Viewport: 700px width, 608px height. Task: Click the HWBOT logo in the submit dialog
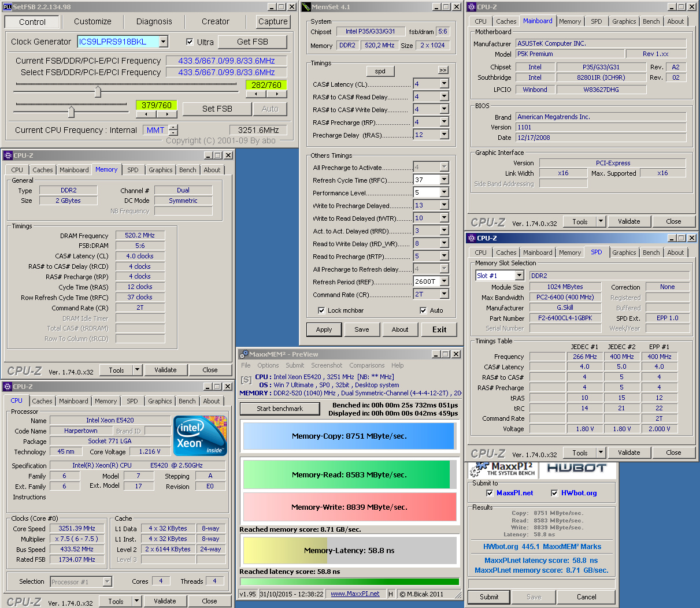(x=576, y=469)
